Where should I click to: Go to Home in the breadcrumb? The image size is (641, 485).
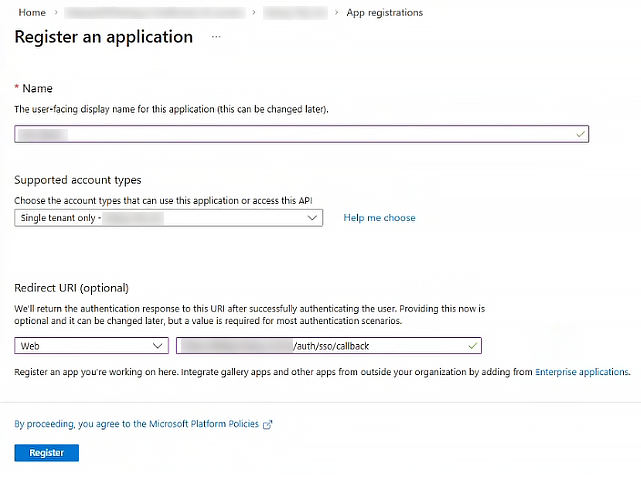[32, 13]
